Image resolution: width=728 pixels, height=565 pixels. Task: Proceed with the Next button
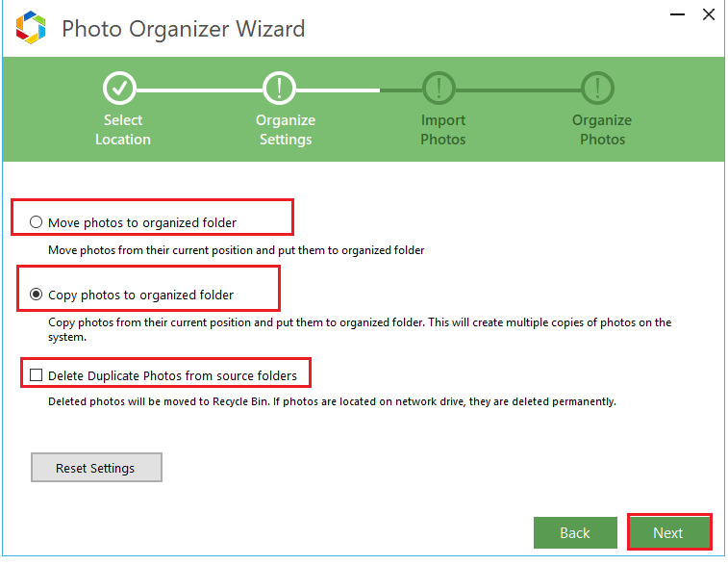coord(668,532)
